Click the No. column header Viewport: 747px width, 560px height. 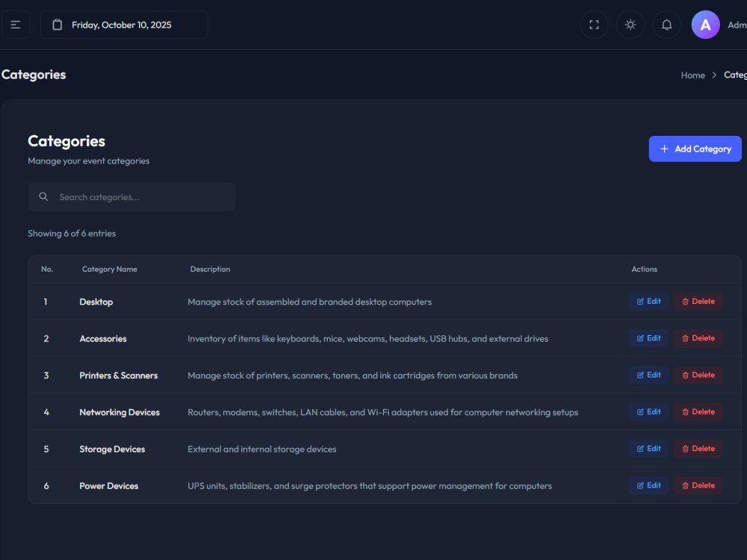coord(47,269)
